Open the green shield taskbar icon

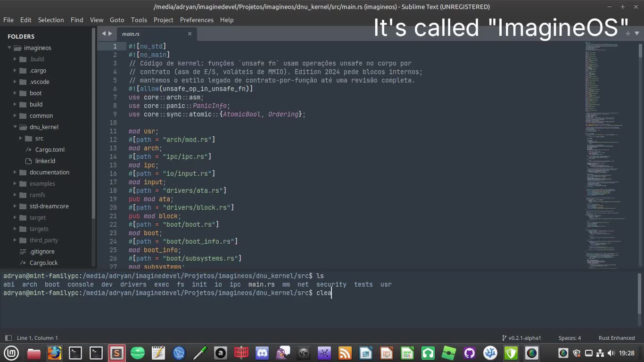511,353
